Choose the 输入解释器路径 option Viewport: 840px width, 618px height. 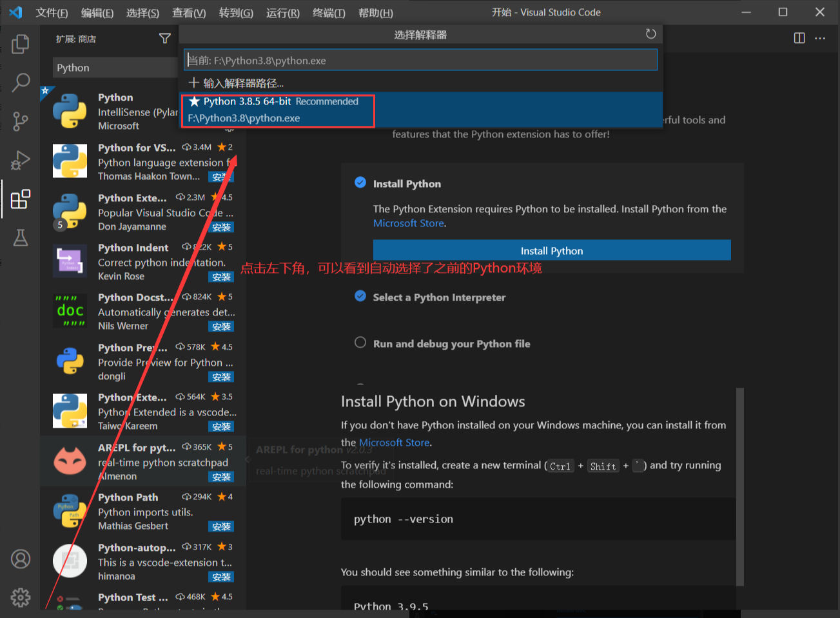pyautogui.click(x=420, y=83)
